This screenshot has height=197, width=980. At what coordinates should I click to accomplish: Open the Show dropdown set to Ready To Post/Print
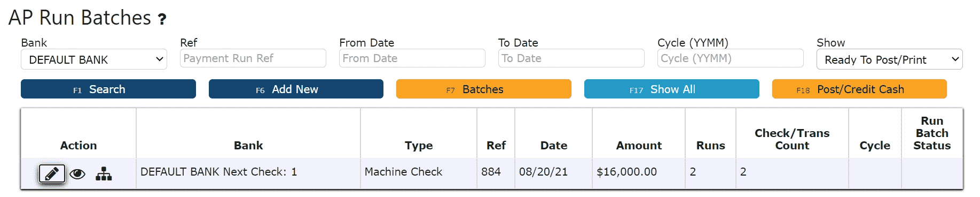[x=889, y=59]
